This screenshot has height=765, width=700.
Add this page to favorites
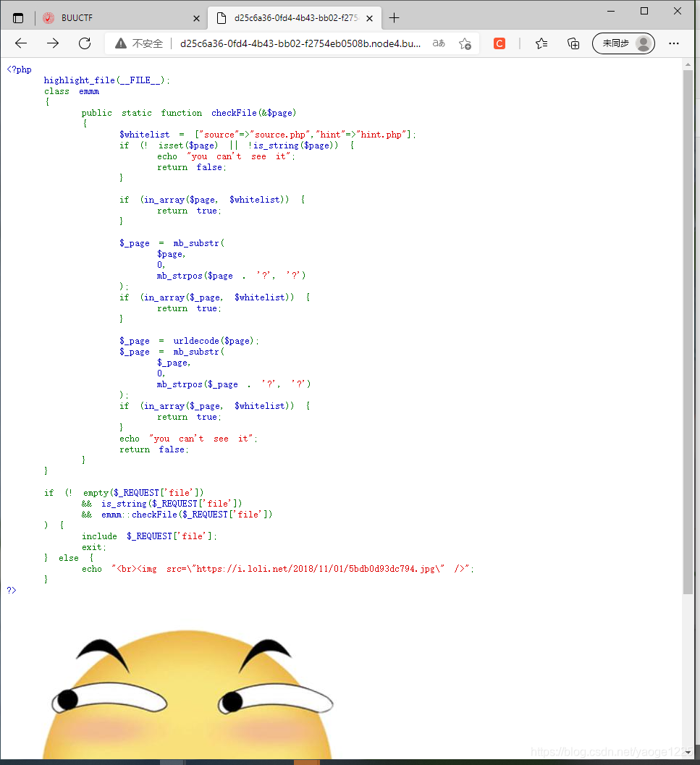465,44
